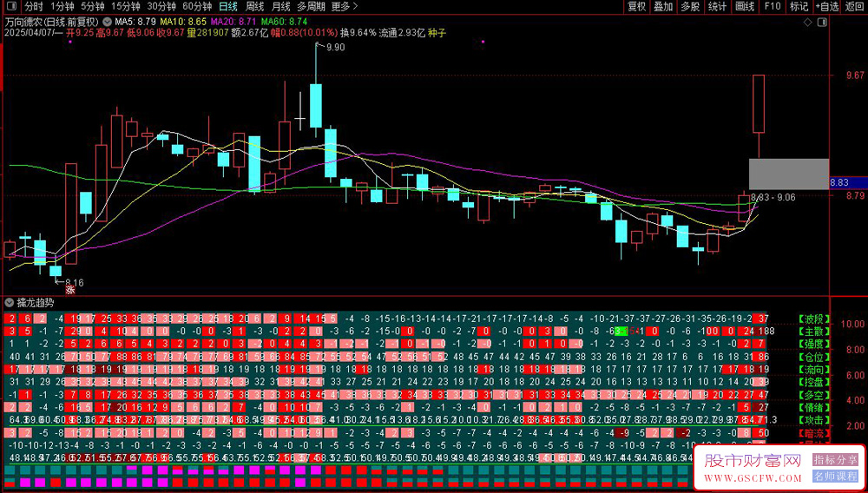Click the 【仓位】 row label

(814, 357)
